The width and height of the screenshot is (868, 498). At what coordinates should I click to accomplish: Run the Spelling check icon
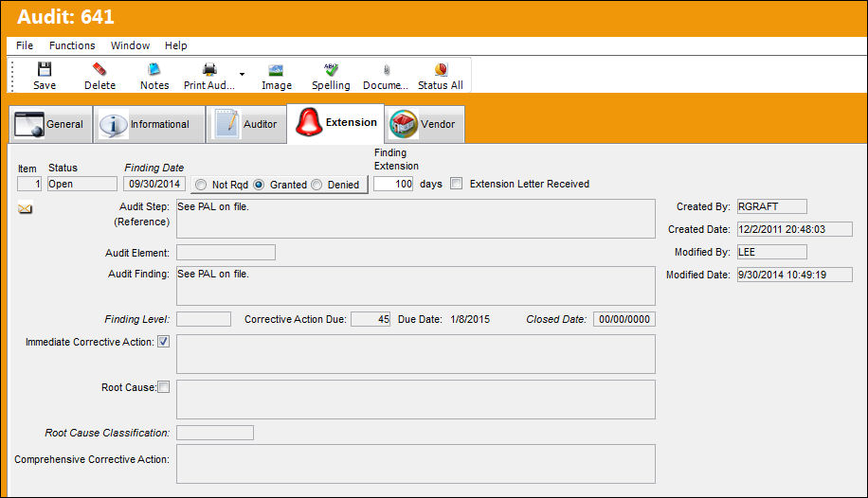click(331, 69)
